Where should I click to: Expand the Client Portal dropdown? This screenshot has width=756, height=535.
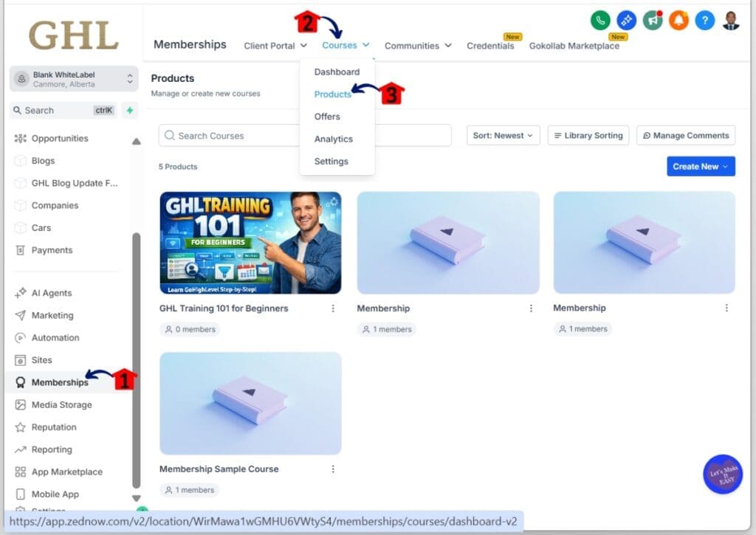pyautogui.click(x=275, y=46)
